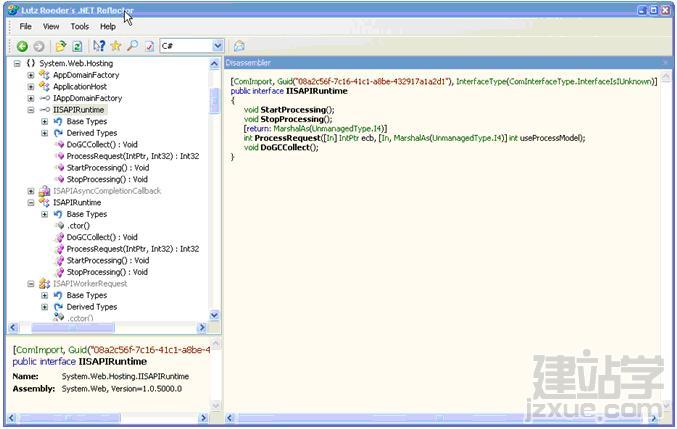Click the green Back navigation arrow
677x429 pixels.
[22, 46]
